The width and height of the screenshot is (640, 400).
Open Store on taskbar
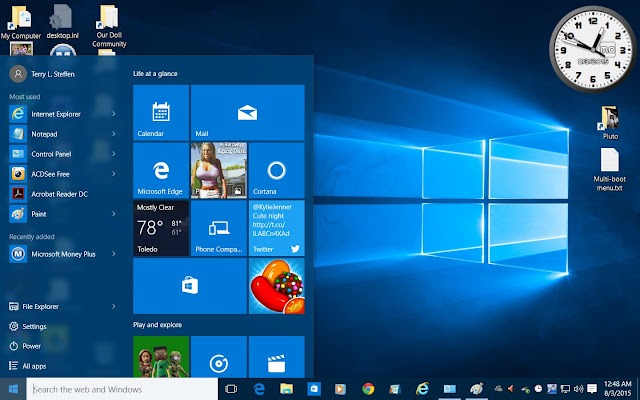tap(313, 389)
